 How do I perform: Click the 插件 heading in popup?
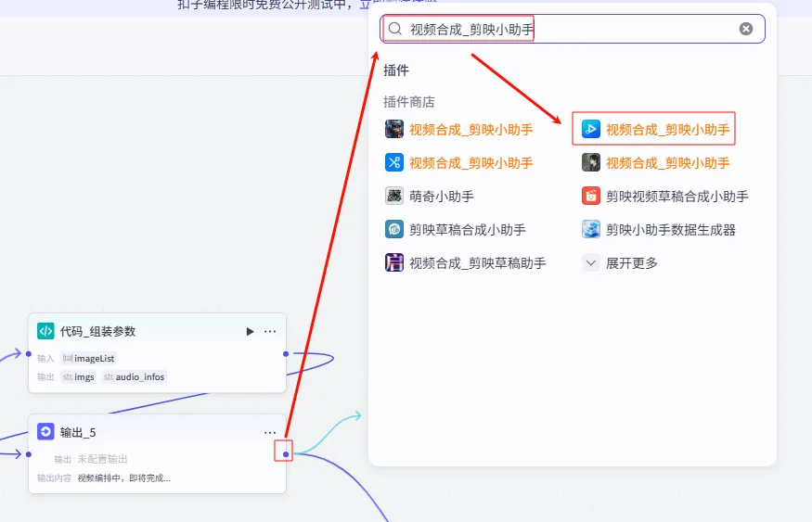click(x=396, y=70)
